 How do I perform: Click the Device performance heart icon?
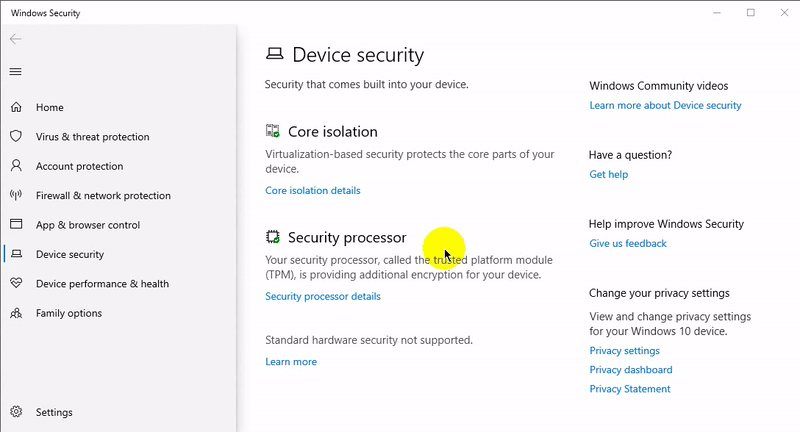click(x=16, y=283)
